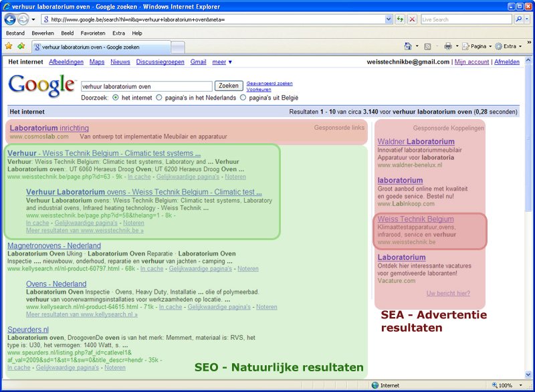
Task: Click the Live Search input box
Action: point(466,19)
